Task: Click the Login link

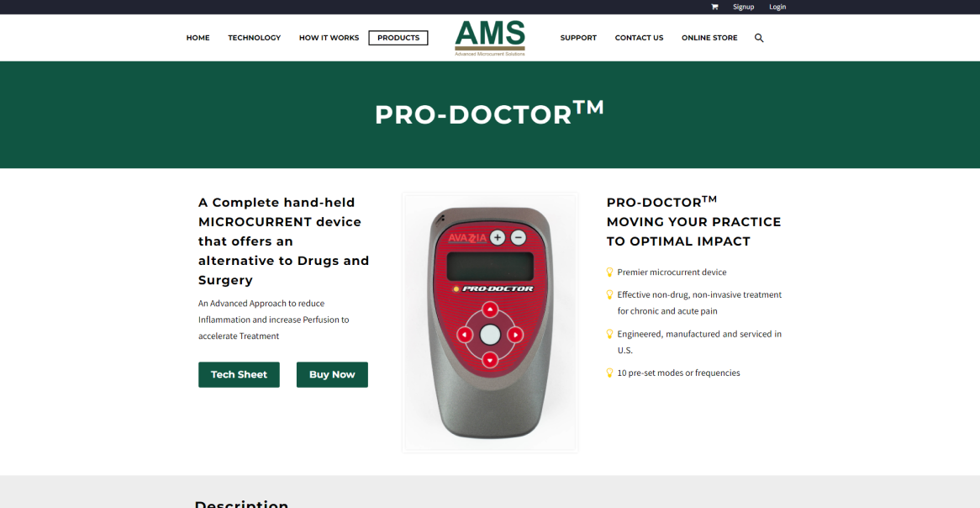Action: click(777, 7)
